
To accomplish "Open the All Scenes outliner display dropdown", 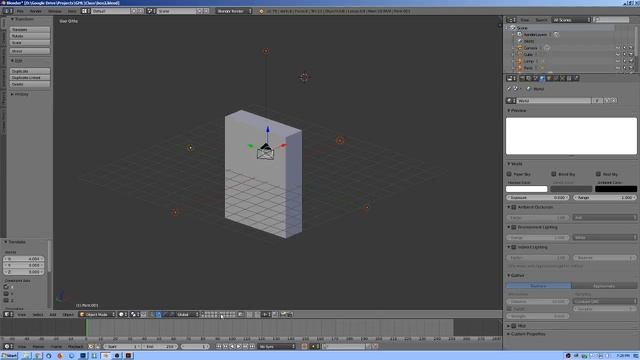I will (x=571, y=20).
